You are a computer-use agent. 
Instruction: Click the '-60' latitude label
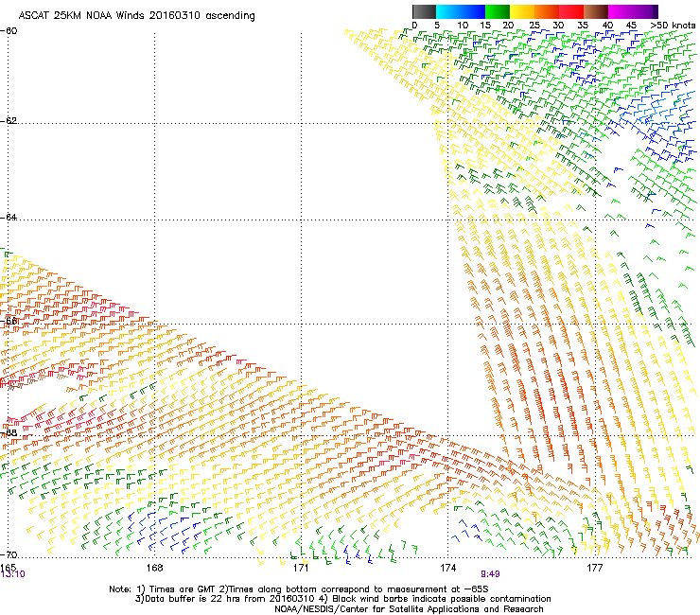click(x=9, y=31)
